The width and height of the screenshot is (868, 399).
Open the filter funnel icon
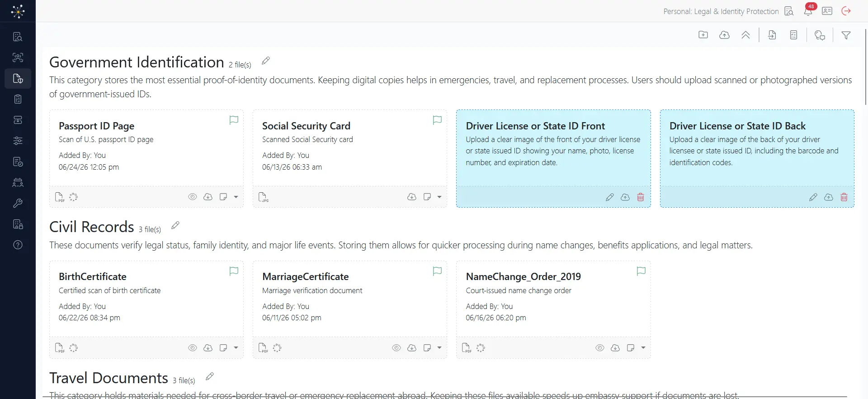(x=846, y=35)
